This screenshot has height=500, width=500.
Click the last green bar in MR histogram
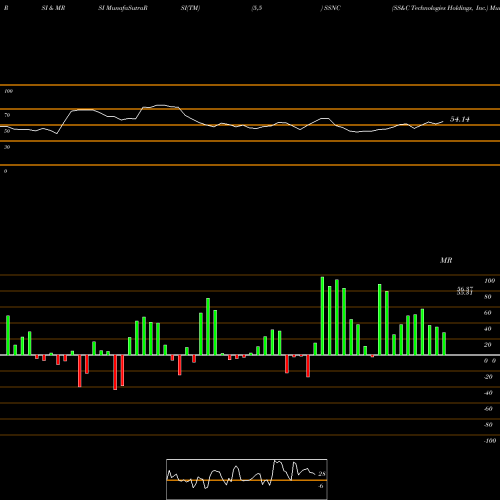click(444, 344)
